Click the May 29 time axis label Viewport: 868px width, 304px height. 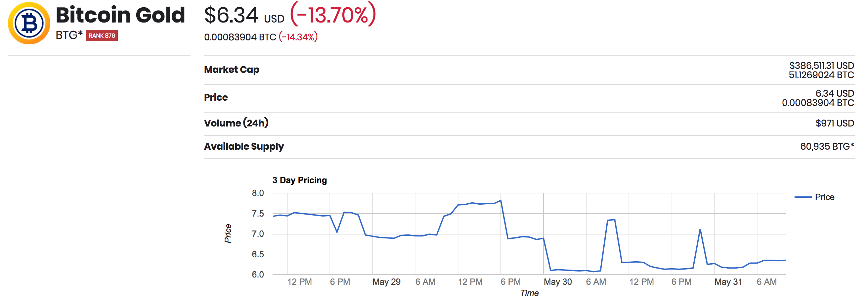click(x=386, y=282)
